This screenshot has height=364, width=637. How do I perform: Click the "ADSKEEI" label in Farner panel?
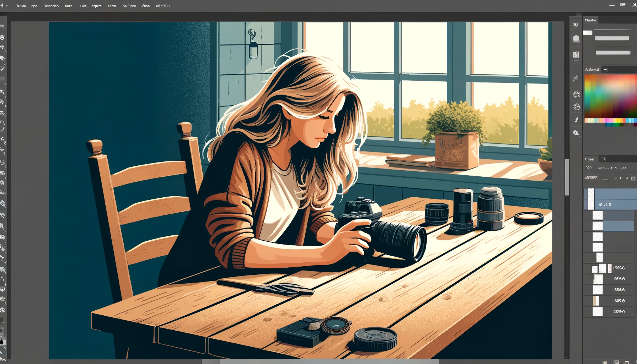coord(591,178)
